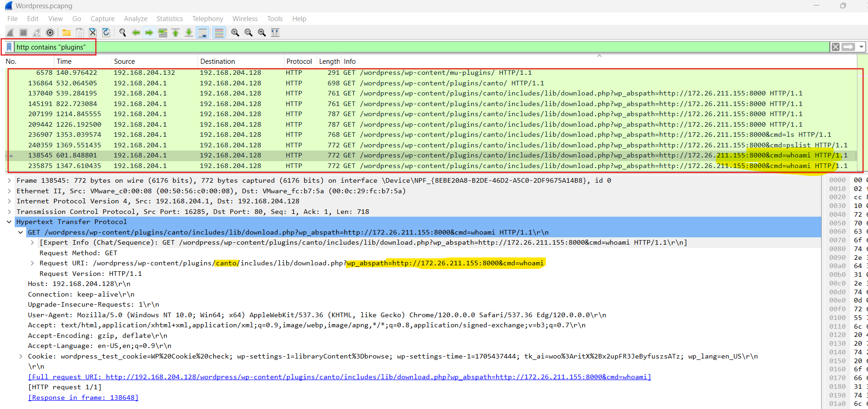
Task: Collapse Hypertext Transfer Protocol section
Action: 9,222
